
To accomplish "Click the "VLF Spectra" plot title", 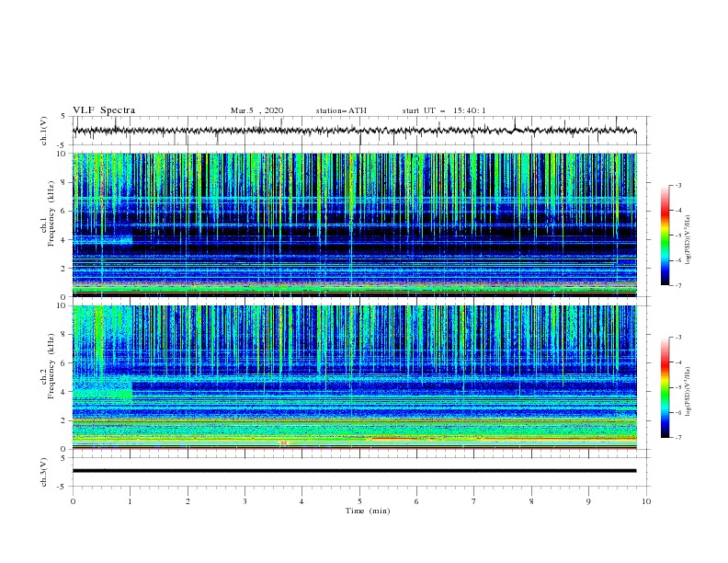I will pos(104,110).
